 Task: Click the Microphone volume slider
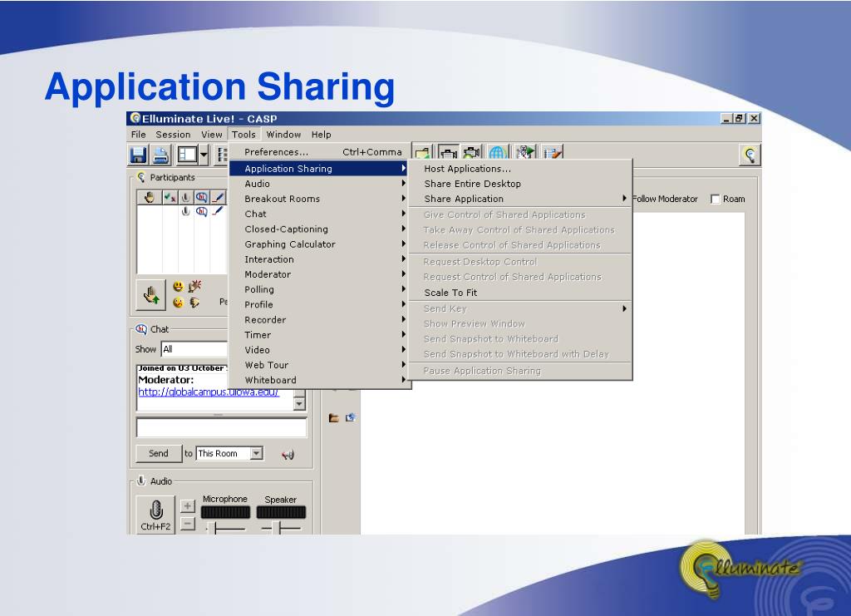pos(225,528)
